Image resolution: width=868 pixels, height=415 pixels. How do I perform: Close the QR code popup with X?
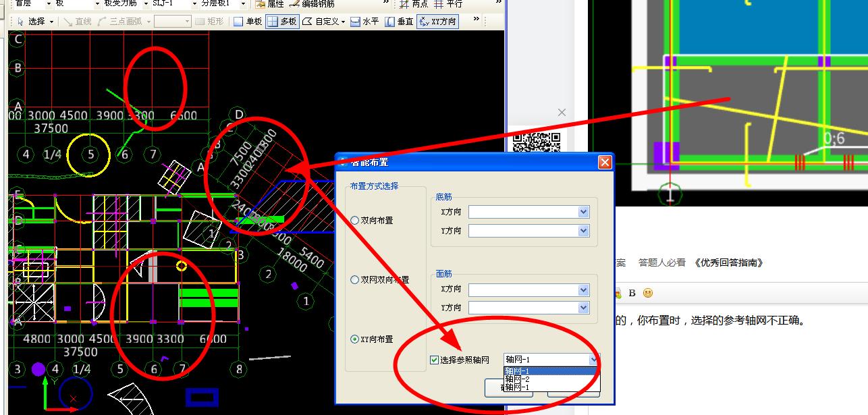point(562,113)
